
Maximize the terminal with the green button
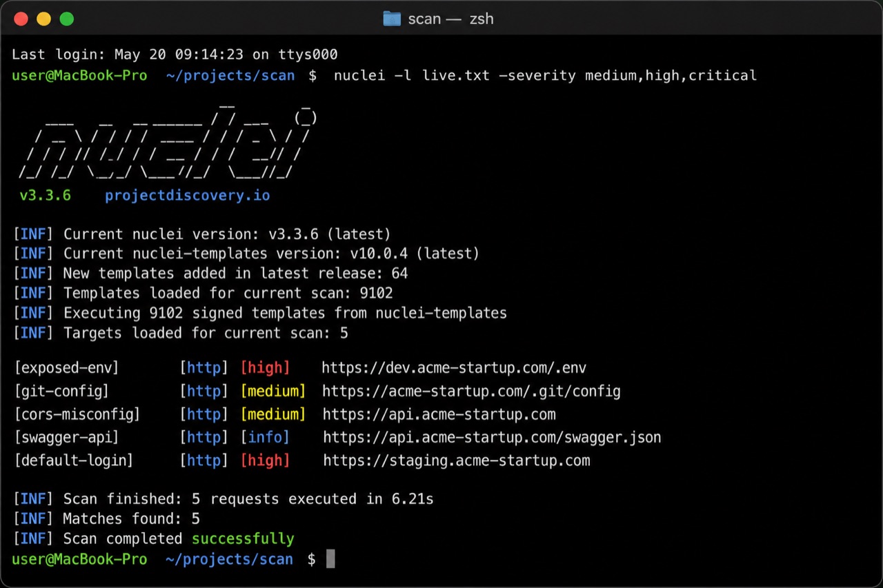[x=66, y=19]
